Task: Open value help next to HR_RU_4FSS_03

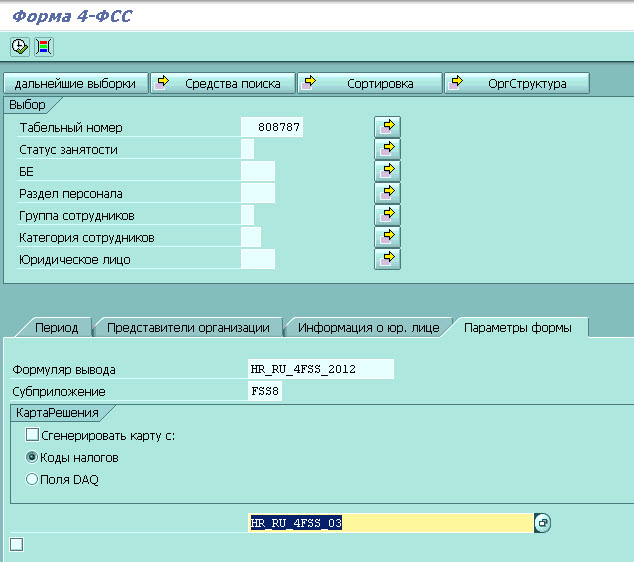Action: tap(543, 523)
